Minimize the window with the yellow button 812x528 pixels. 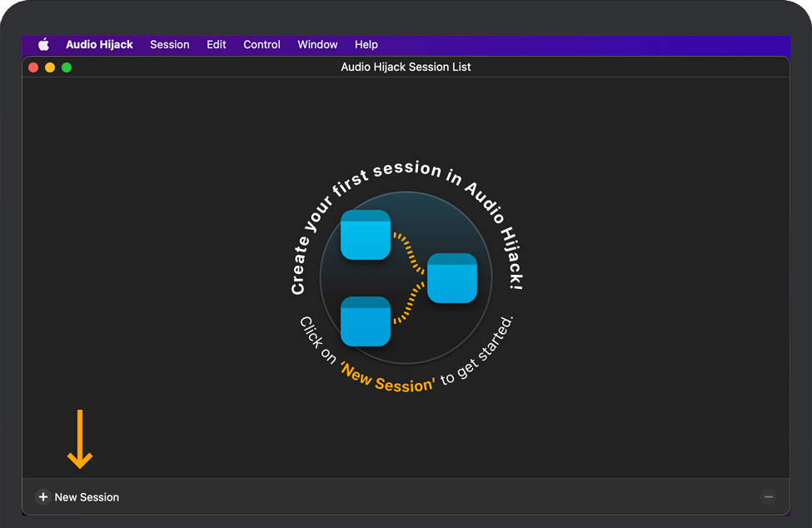[x=50, y=67]
